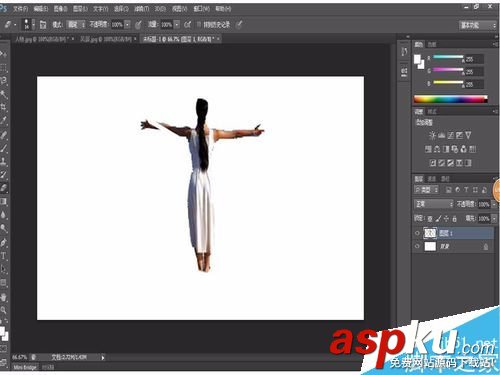
Task: Select the Path Selection tool
Action: click(x=3, y=269)
